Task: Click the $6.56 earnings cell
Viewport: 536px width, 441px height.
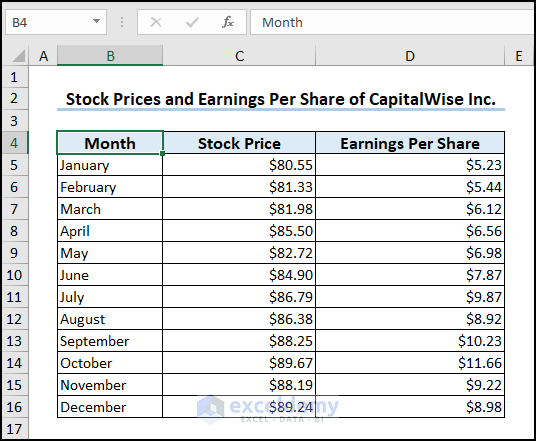Action: tap(410, 231)
